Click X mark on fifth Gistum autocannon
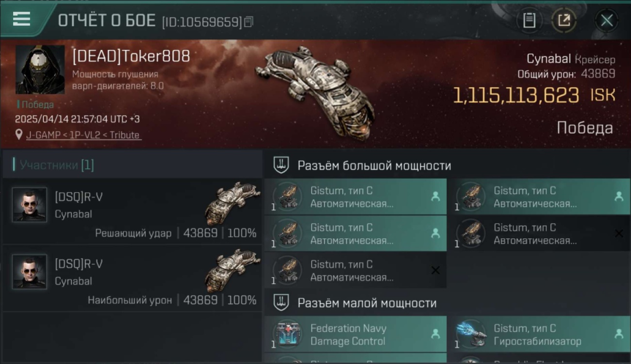The height and width of the screenshot is (364, 631). [435, 270]
